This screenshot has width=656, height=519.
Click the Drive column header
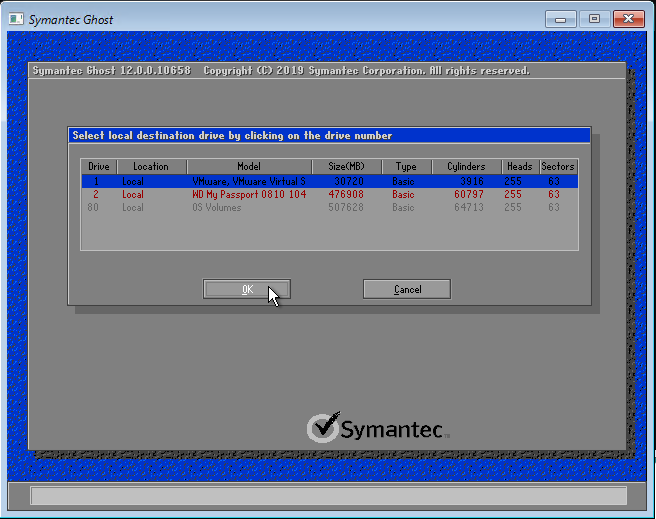coord(99,166)
